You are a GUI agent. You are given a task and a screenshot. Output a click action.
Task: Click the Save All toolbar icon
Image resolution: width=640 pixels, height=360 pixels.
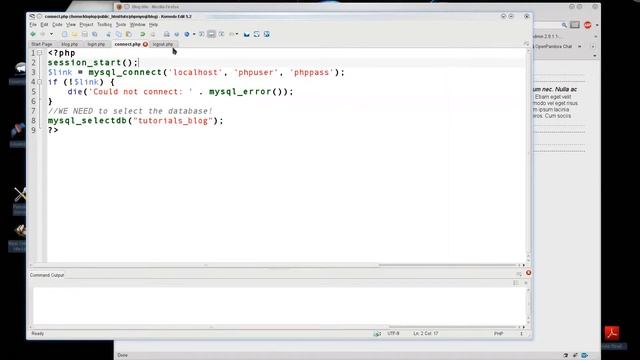95,34
